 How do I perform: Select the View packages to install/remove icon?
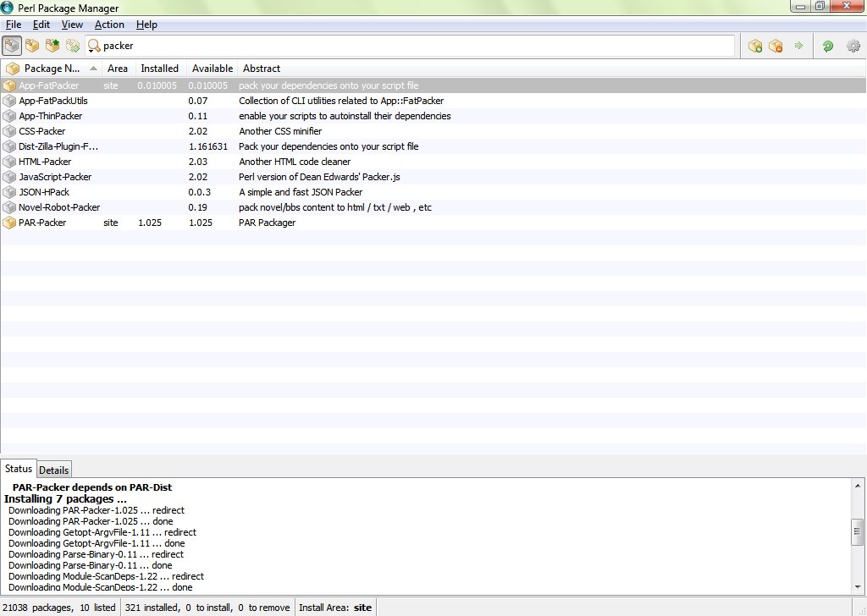coord(73,46)
